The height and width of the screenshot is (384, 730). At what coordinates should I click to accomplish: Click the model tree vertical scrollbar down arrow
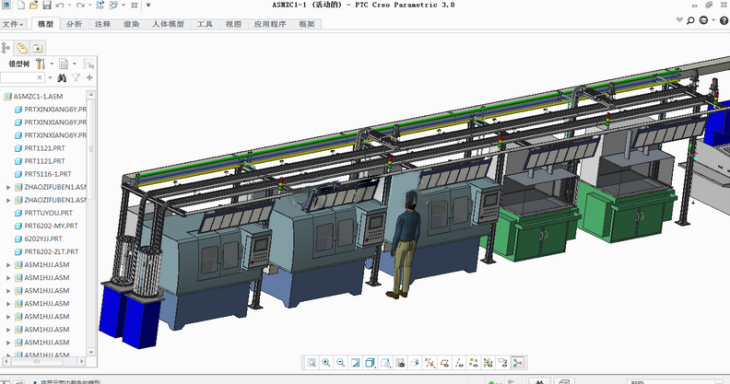pyautogui.click(x=91, y=352)
